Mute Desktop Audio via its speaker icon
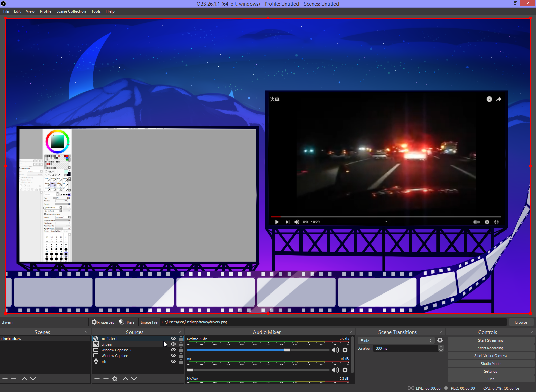This screenshot has width=536, height=392. [335, 350]
